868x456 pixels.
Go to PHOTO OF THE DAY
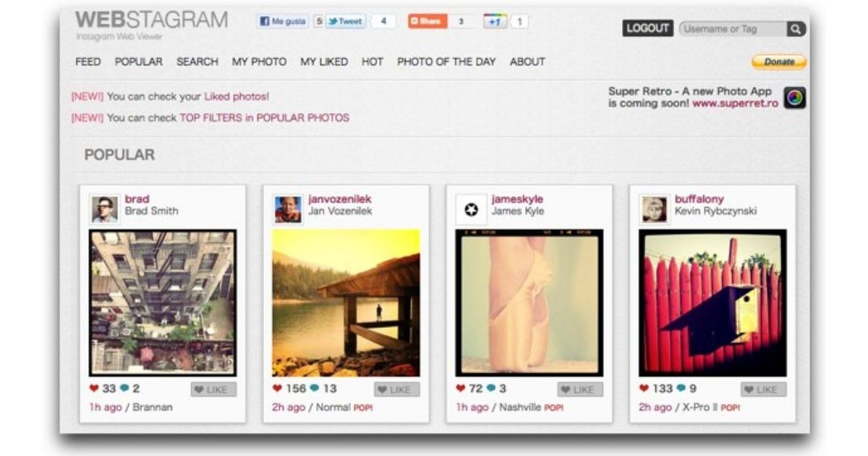tap(446, 62)
